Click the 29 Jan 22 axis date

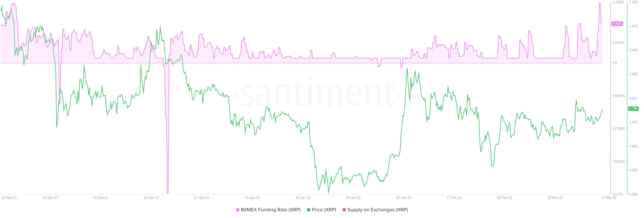coord(353,198)
